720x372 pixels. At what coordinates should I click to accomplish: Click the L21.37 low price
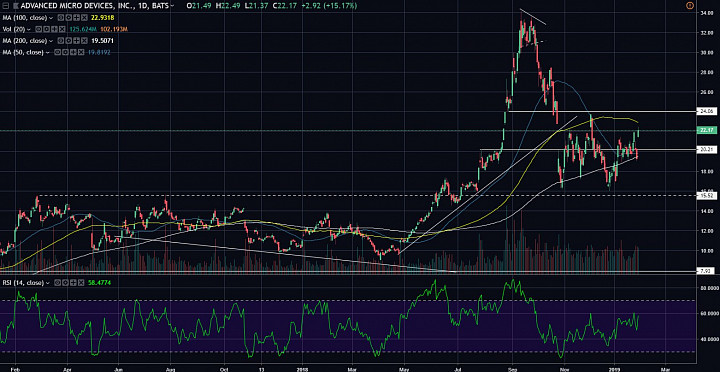pyautogui.click(x=257, y=6)
